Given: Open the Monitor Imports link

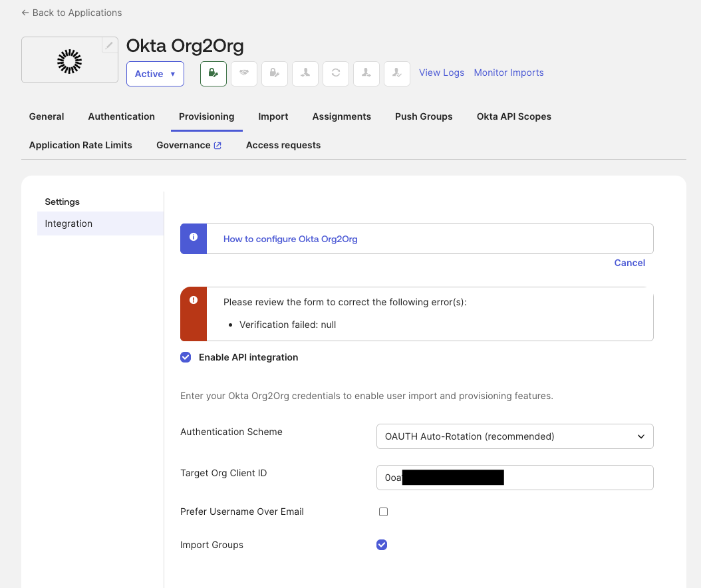Looking at the screenshot, I should pos(509,73).
